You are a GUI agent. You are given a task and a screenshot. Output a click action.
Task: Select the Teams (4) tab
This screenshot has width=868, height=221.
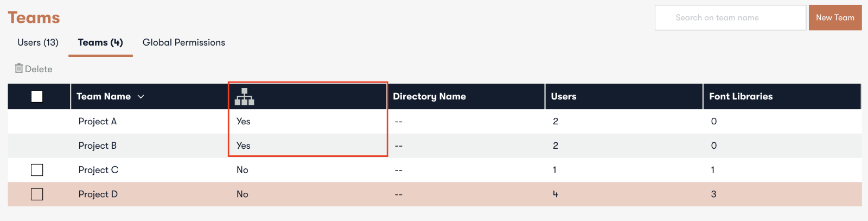tap(100, 42)
